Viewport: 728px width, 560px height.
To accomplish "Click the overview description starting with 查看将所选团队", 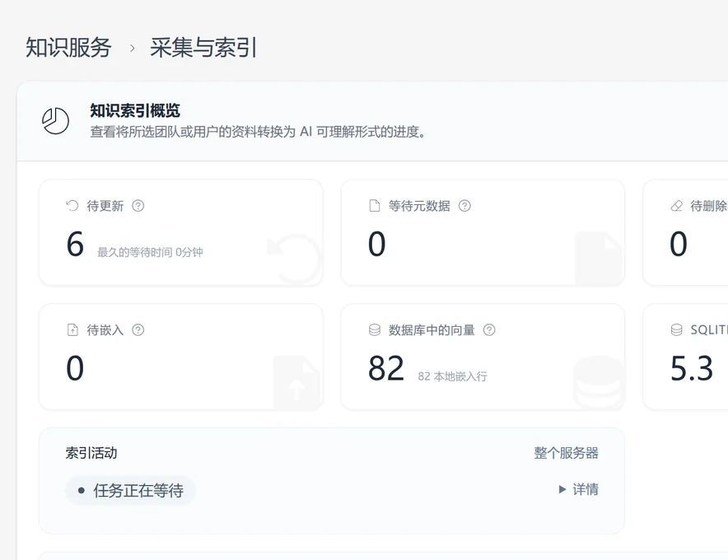I will pos(258,132).
